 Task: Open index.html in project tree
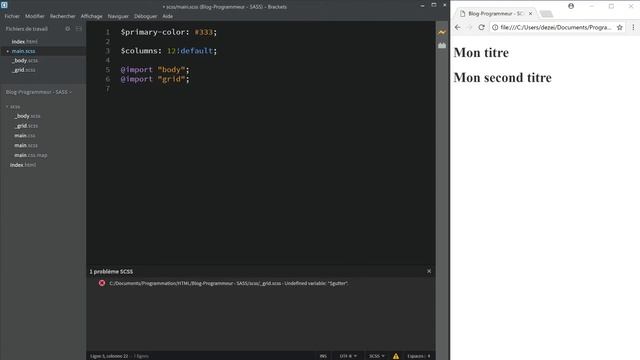[23, 165]
